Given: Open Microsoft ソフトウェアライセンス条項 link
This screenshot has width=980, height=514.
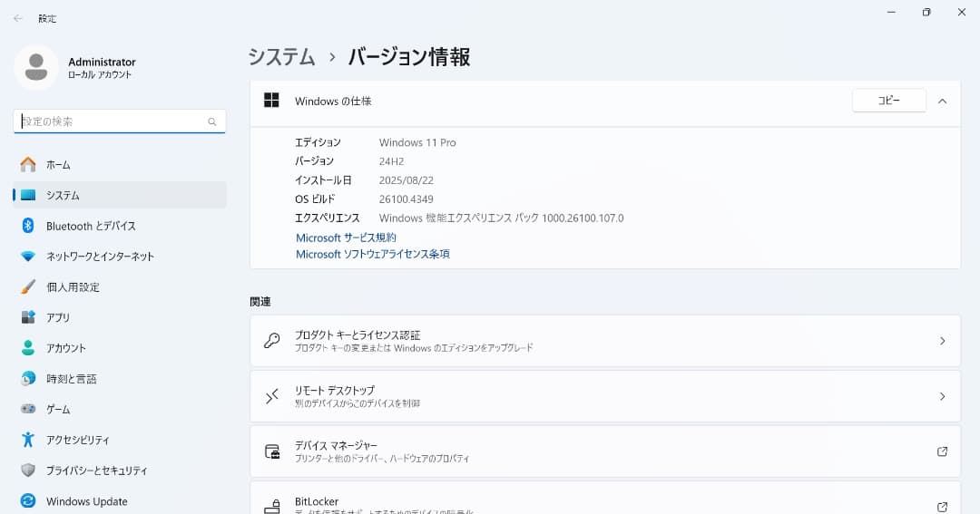Looking at the screenshot, I should (373, 254).
